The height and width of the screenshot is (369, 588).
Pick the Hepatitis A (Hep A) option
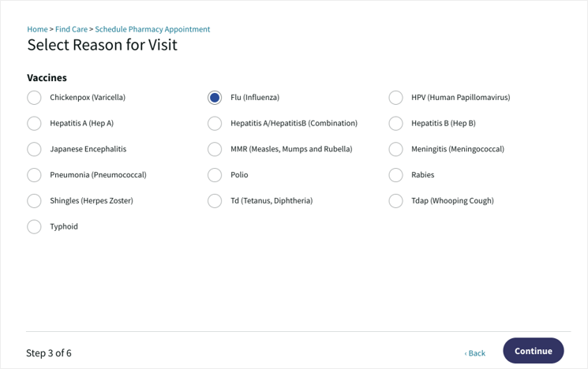click(x=34, y=124)
